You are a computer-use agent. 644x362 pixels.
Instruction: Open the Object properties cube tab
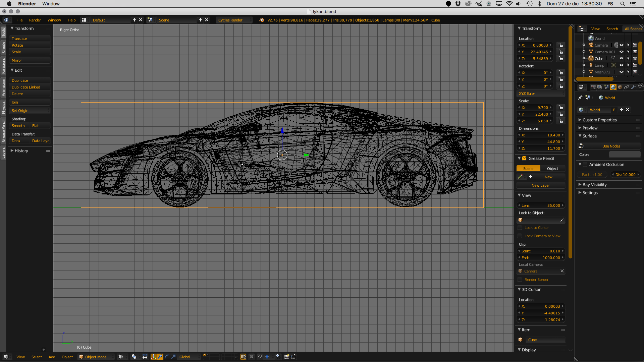(x=620, y=87)
